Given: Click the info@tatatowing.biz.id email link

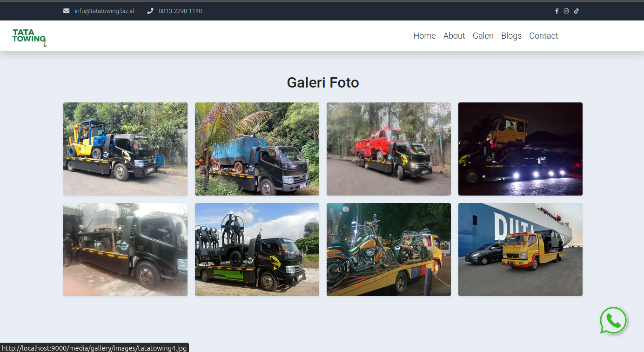Looking at the screenshot, I should coord(104,11).
